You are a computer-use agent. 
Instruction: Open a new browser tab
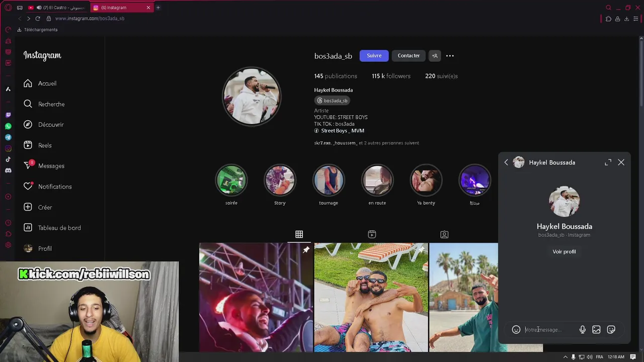pyautogui.click(x=158, y=8)
